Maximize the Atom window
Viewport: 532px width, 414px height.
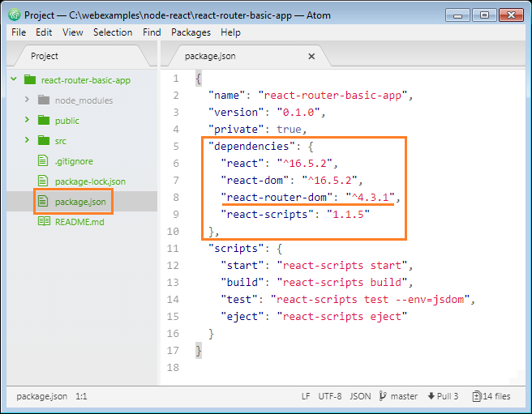[x=484, y=15]
